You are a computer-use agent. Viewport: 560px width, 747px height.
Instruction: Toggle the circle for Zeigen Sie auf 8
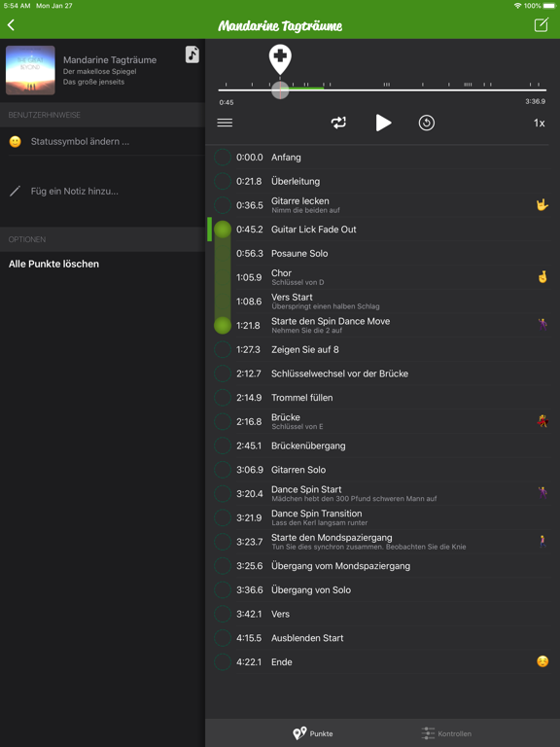[x=223, y=349]
